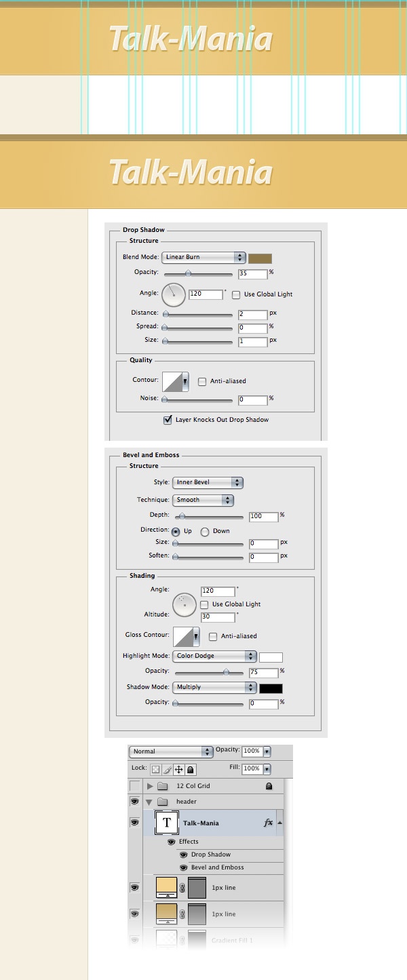The height and width of the screenshot is (980, 407).
Task: Click the Bevel Depth slider handle
Action: 182,516
